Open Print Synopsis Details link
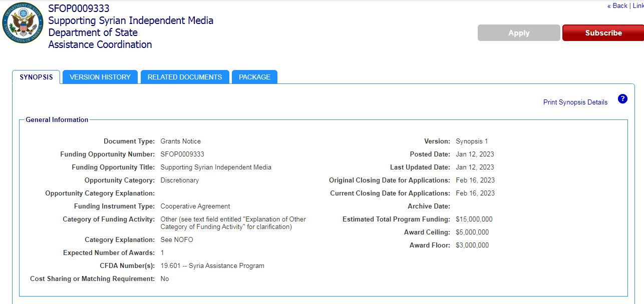Image resolution: width=644 pixels, height=304 pixels. pos(575,102)
